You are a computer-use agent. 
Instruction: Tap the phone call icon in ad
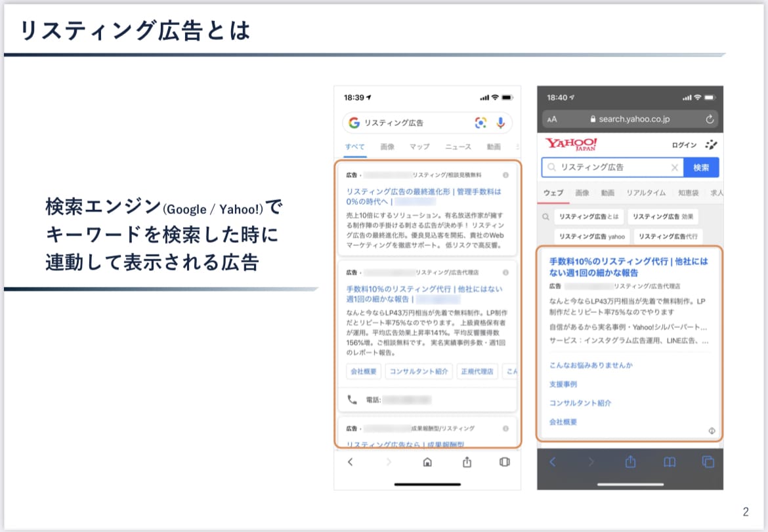(352, 399)
